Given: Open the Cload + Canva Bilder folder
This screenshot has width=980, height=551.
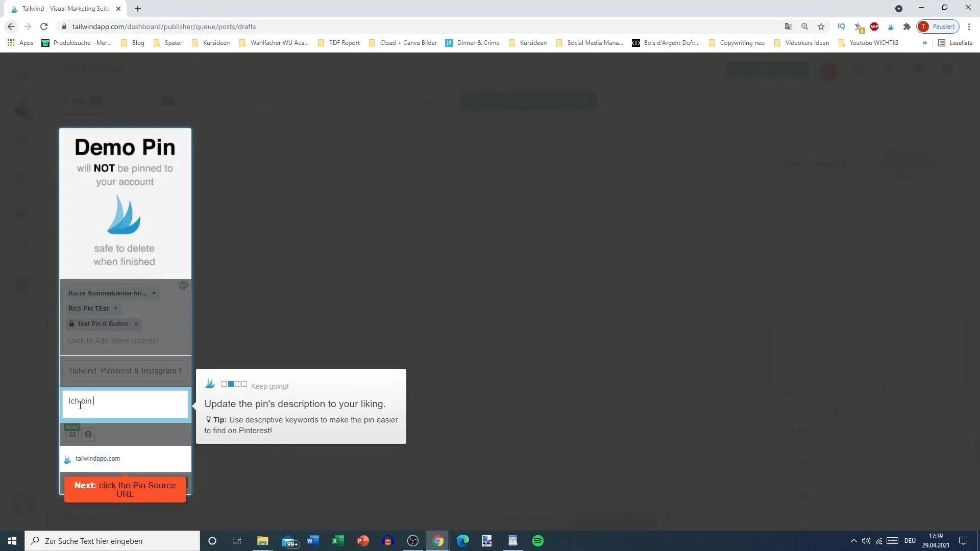Looking at the screenshot, I should (x=403, y=43).
